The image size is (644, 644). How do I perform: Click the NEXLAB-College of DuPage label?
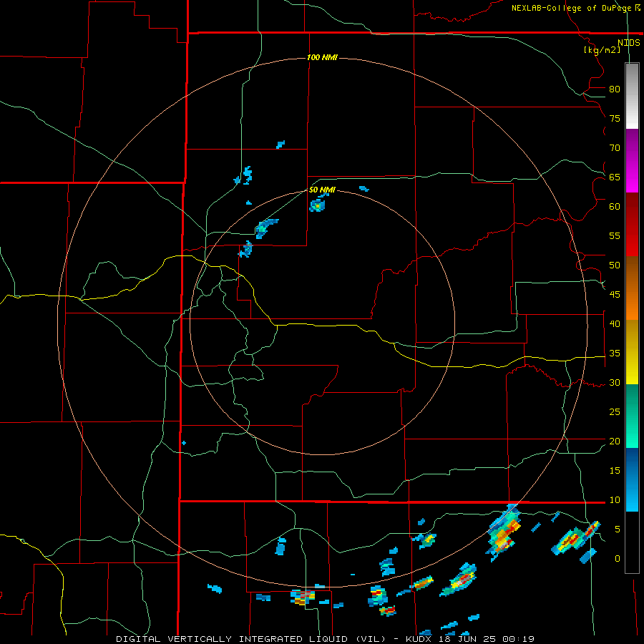(571, 8)
